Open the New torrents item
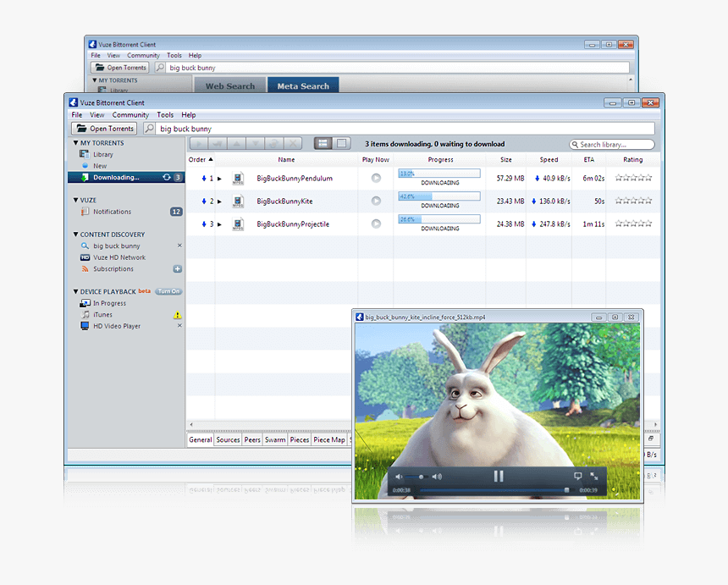 coord(99,166)
